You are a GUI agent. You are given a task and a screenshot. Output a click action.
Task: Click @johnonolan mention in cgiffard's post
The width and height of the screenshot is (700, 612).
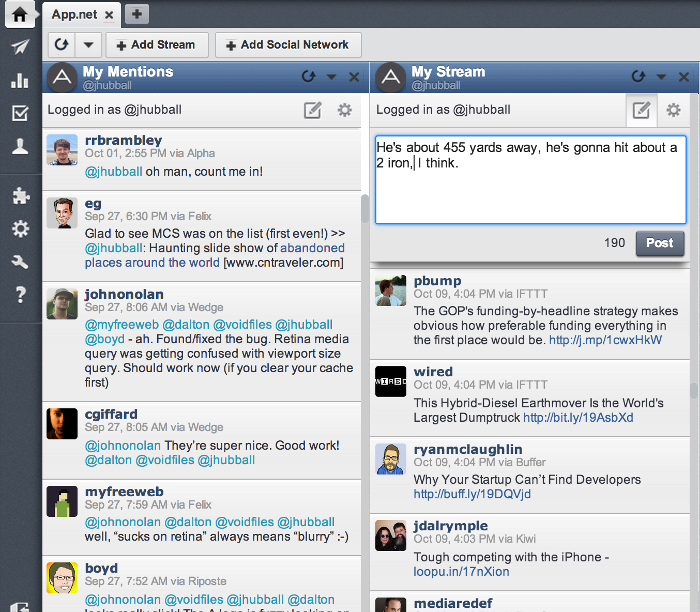point(123,446)
